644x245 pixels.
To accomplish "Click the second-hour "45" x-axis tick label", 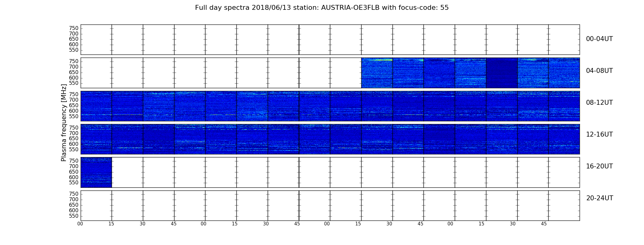I will point(297,224).
